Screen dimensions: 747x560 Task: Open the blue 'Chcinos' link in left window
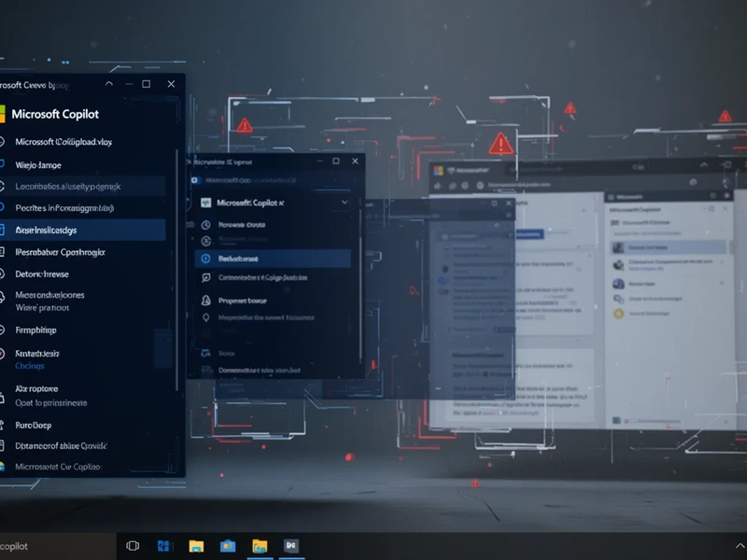coord(30,366)
